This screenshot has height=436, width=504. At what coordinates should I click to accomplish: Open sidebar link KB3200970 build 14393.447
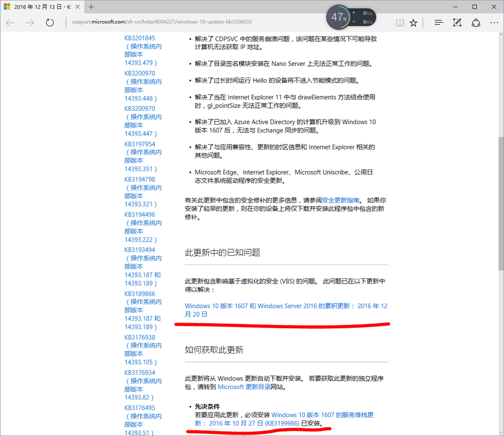click(143, 121)
